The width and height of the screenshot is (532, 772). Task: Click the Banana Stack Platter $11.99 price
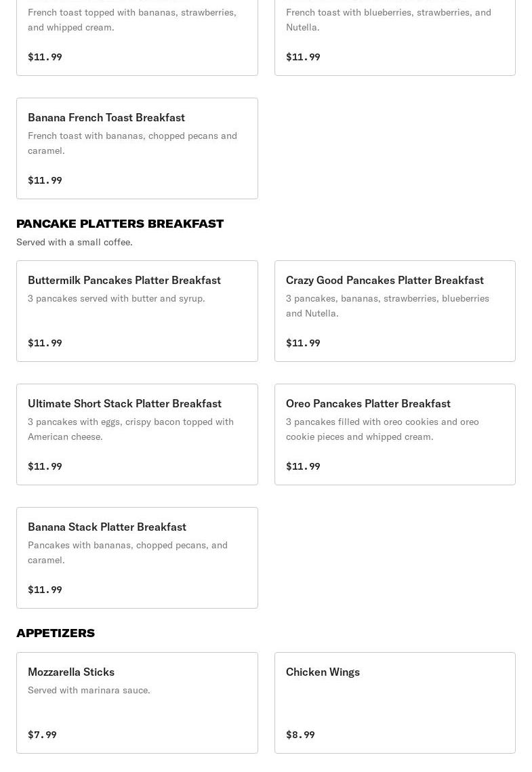pos(45,590)
